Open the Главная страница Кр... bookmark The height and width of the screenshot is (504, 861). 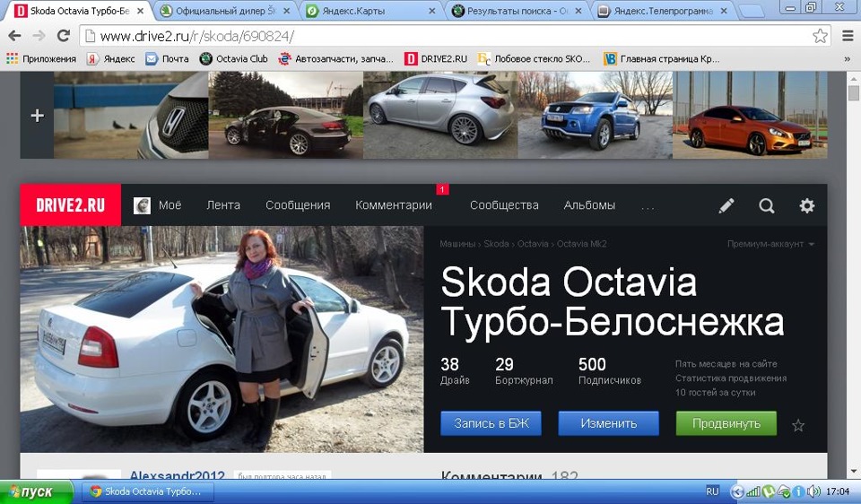(x=661, y=59)
